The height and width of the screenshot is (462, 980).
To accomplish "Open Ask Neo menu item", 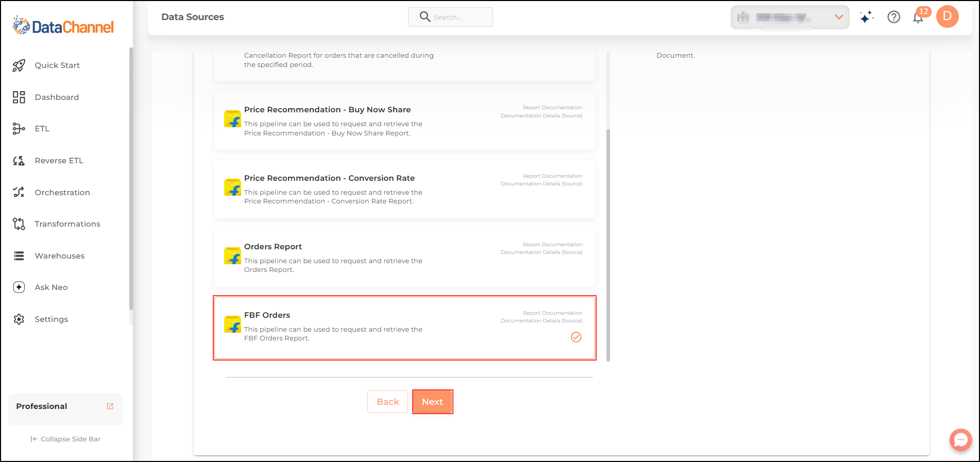I will click(51, 287).
